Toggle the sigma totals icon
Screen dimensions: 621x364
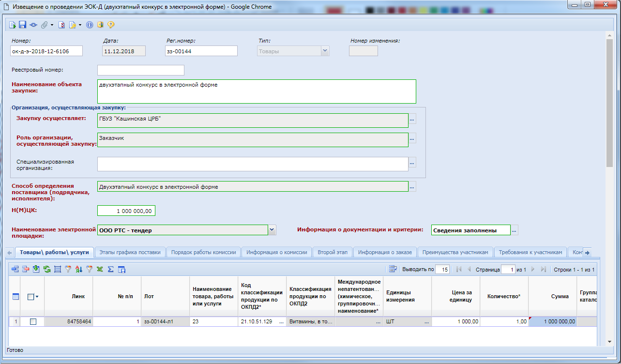click(111, 269)
